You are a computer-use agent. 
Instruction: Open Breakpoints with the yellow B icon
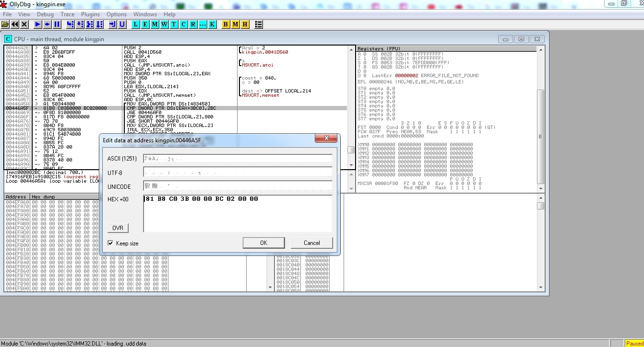pyautogui.click(x=226, y=24)
